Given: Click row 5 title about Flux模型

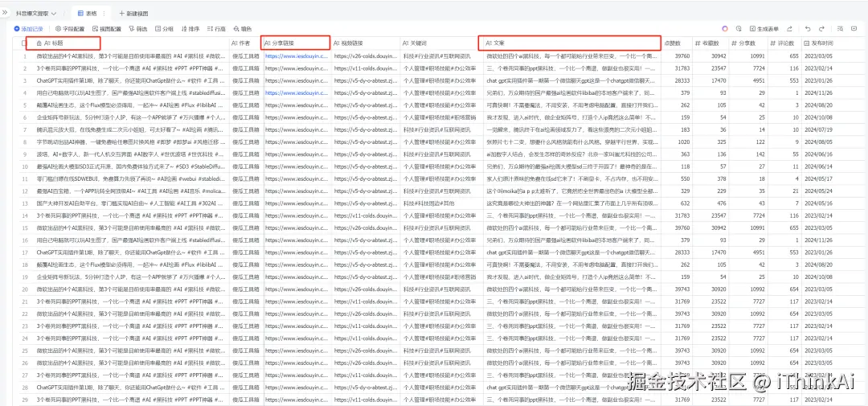Looking at the screenshot, I should click(x=130, y=105).
